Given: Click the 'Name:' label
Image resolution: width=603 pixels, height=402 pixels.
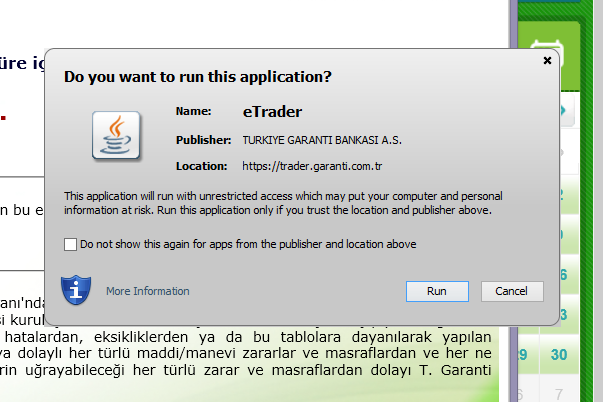Looking at the screenshot, I should [x=193, y=111].
